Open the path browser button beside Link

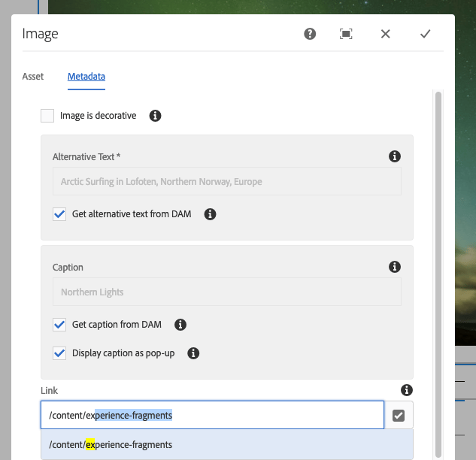click(x=399, y=416)
